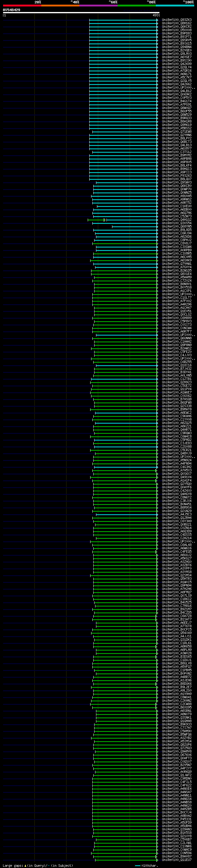Click the Large gaps legend text
The image size is (197, 868).
(x=13, y=865)
